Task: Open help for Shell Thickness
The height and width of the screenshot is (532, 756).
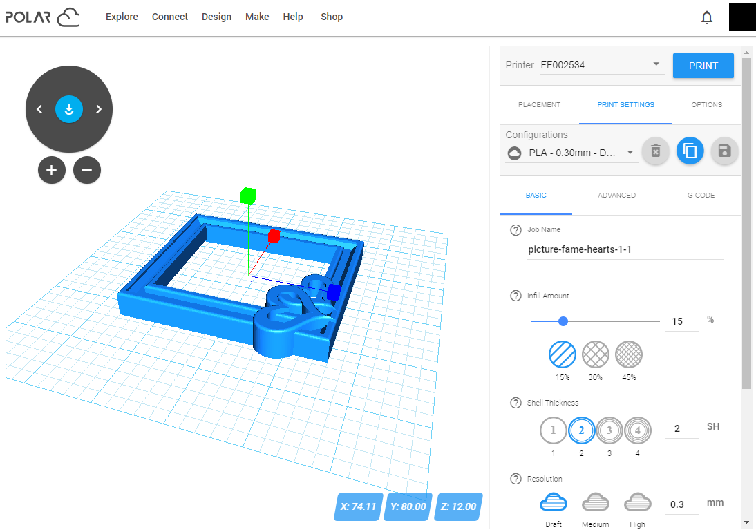Action: point(516,403)
